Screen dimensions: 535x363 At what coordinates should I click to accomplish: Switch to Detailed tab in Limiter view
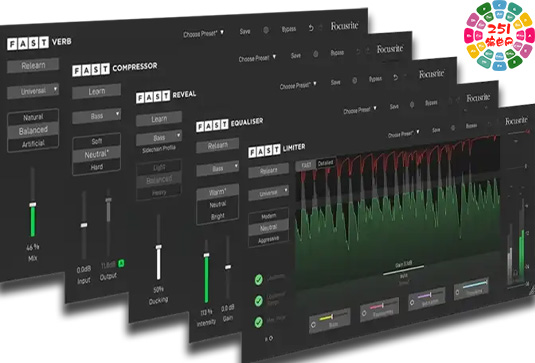[326, 163]
